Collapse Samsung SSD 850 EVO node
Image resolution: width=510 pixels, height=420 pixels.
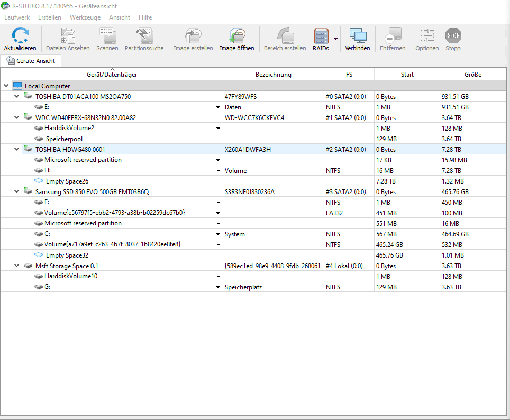(x=16, y=191)
